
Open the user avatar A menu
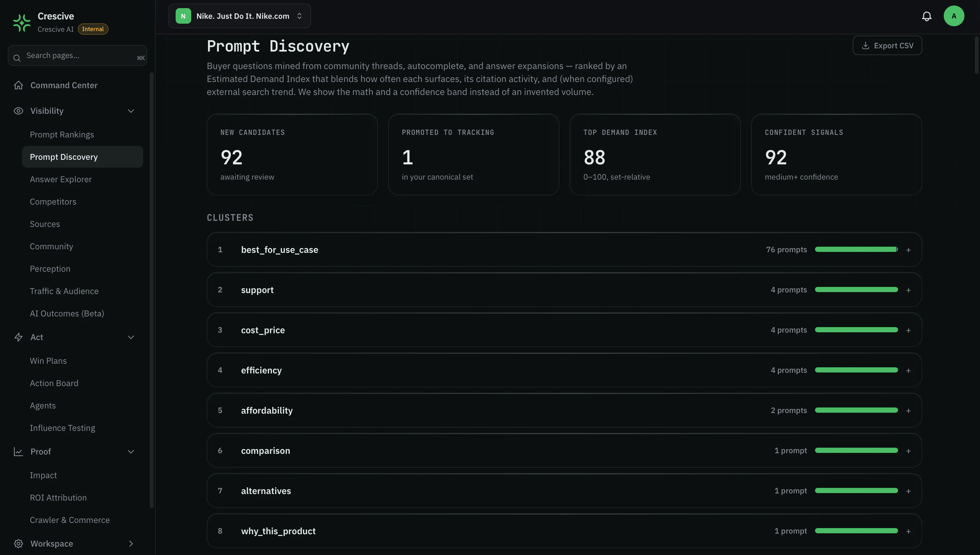click(x=954, y=16)
